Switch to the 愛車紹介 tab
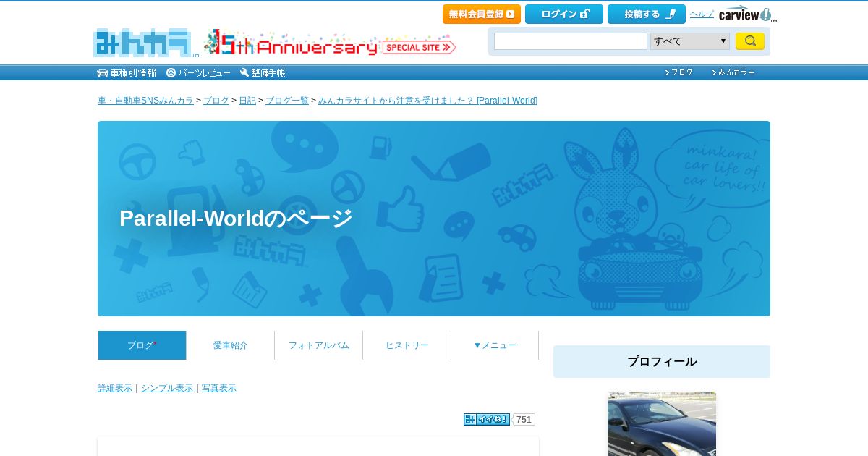Image resolution: width=868 pixels, height=456 pixels. tap(230, 345)
